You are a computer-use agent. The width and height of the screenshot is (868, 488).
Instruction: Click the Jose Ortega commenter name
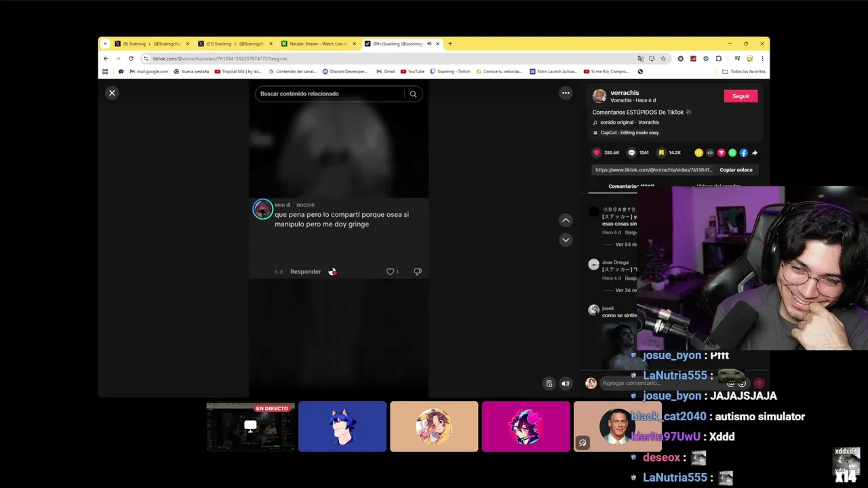[x=616, y=262]
